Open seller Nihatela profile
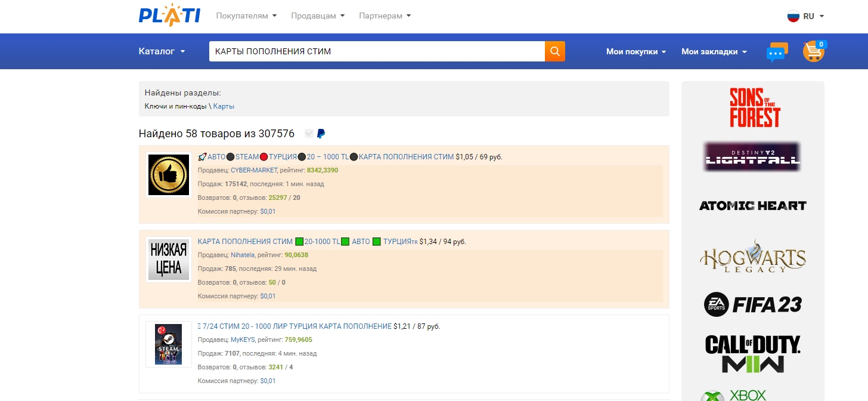The image size is (868, 401). tap(243, 255)
